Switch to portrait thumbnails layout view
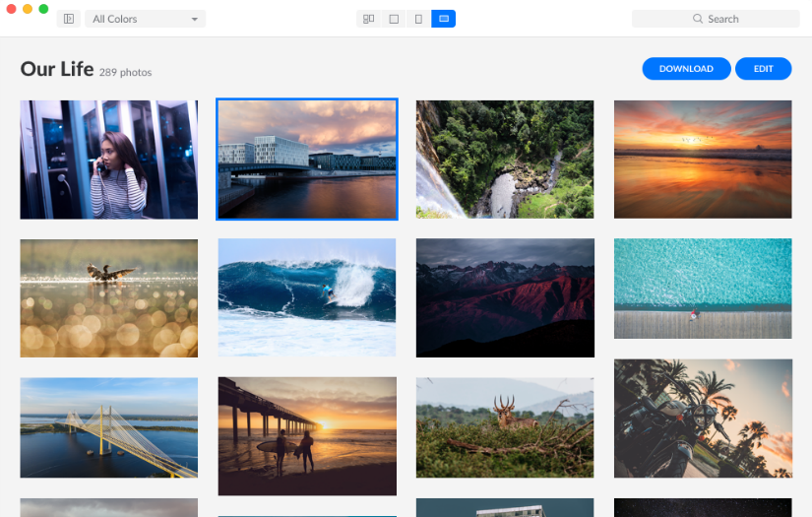The image size is (812, 517). point(418,19)
